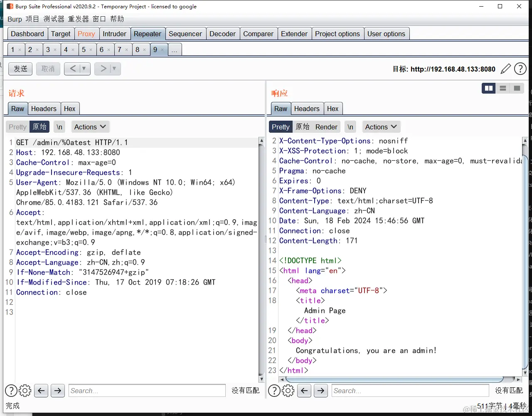Select side-by-side layout view icon
This screenshot has height=416, width=532.
tap(489, 88)
